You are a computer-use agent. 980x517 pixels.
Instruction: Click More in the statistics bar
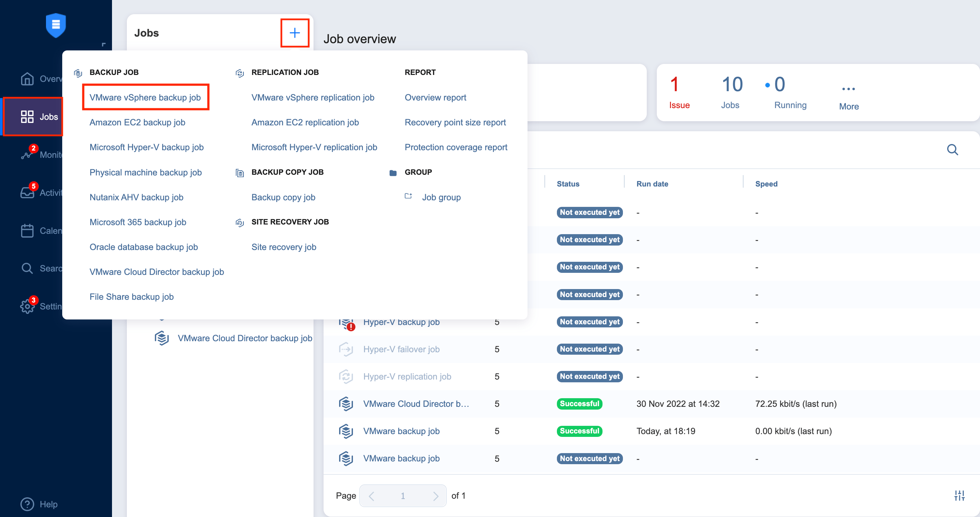coord(849,95)
